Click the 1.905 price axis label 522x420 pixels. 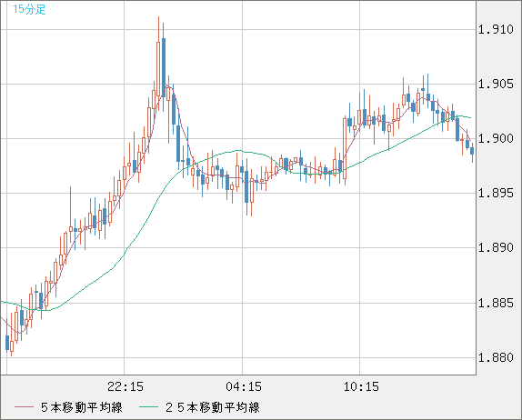tap(496, 84)
